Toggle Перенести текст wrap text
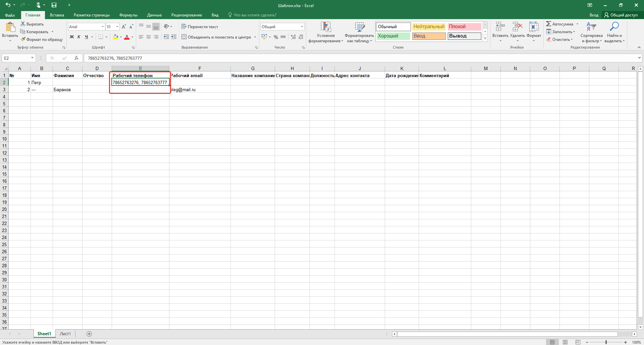The height and width of the screenshot is (345, 644). tap(200, 26)
